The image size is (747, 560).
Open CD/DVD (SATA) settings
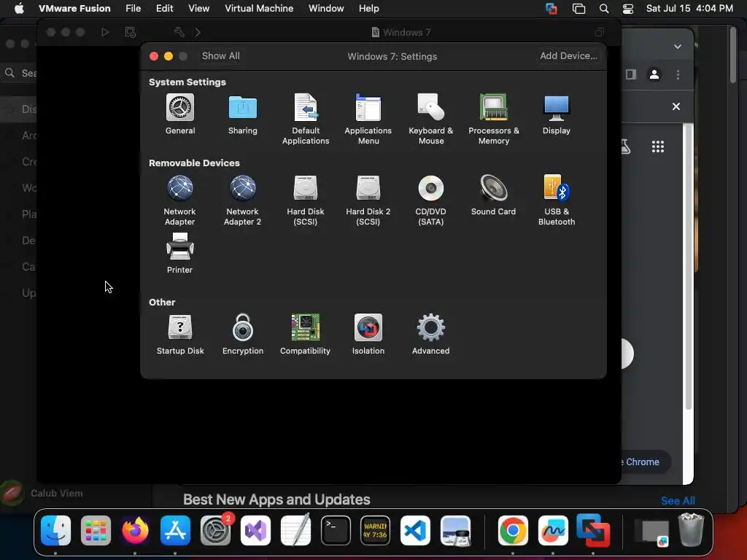430,200
